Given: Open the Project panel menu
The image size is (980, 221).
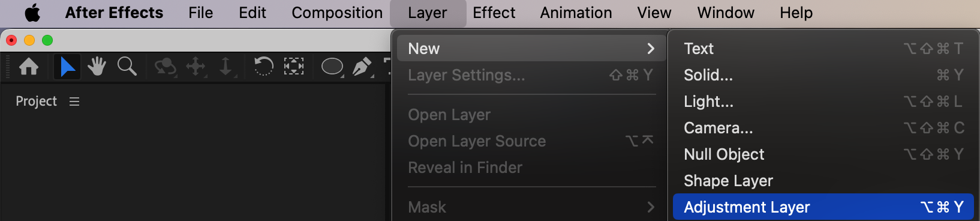Looking at the screenshot, I should point(74,101).
